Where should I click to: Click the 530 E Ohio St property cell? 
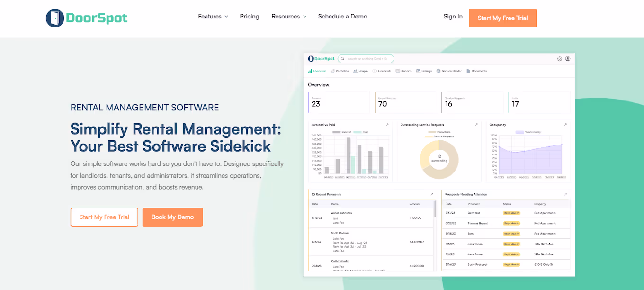pyautogui.click(x=544, y=264)
